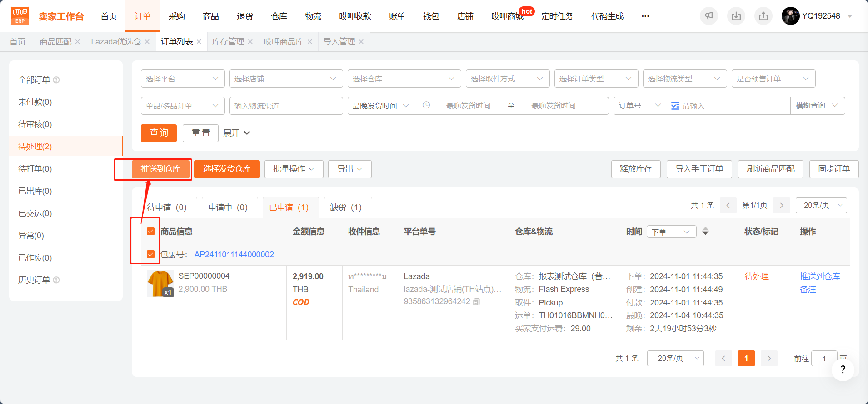Image resolution: width=868 pixels, height=404 pixels.
Task: Click page 1 pagination button
Action: click(x=746, y=358)
